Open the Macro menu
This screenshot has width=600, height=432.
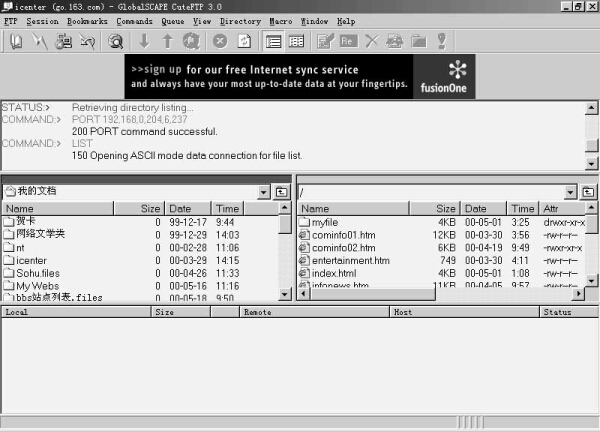280,21
